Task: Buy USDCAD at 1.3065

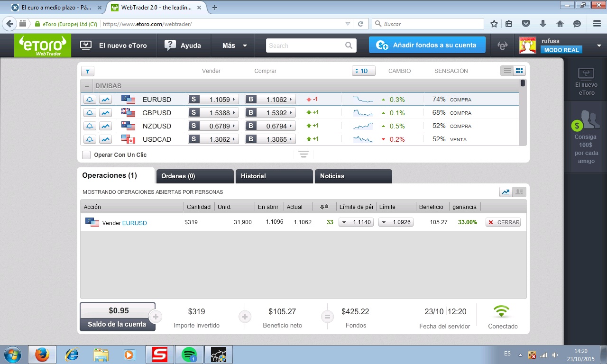Action: [x=270, y=139]
